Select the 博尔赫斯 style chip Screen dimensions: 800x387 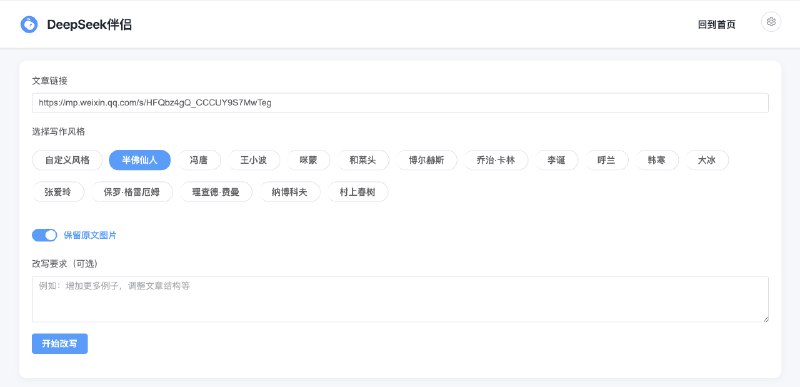click(427, 160)
